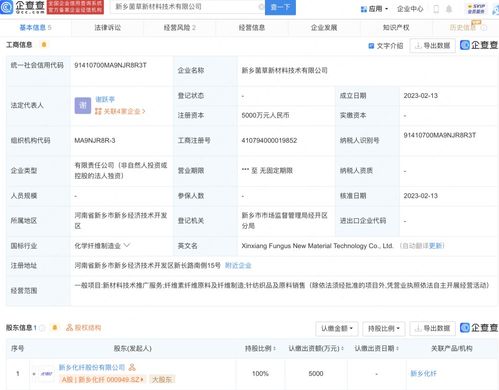The width and height of the screenshot is (499, 390).
Task: Click 成立日期 2023-02-13 value
Action: coord(421,96)
